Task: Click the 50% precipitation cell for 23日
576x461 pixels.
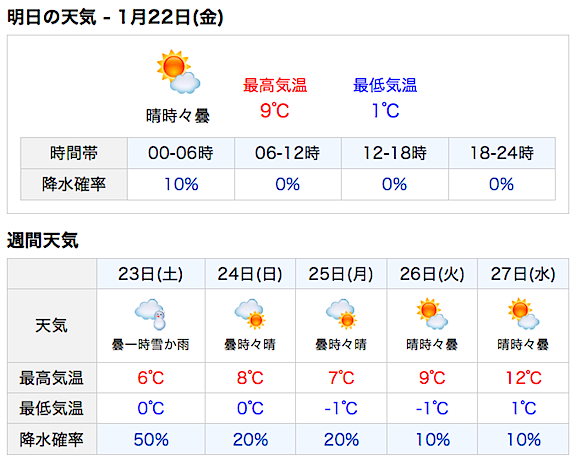Action: (x=151, y=440)
